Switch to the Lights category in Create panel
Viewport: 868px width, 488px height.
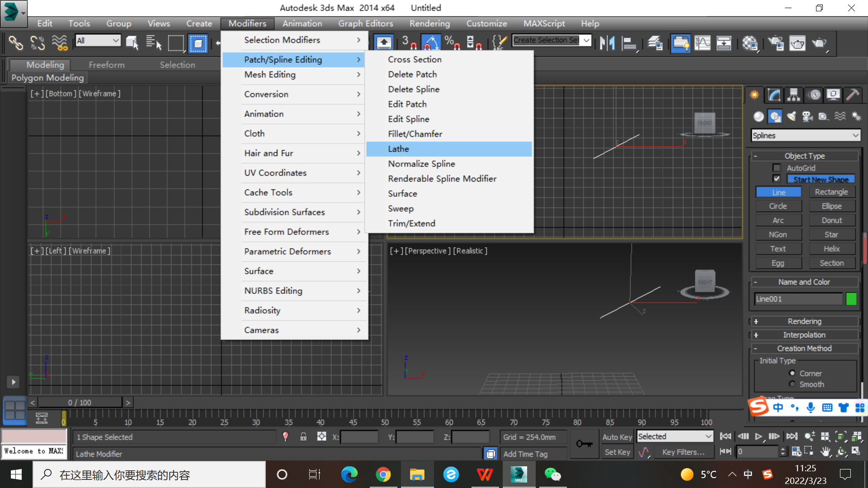point(792,117)
